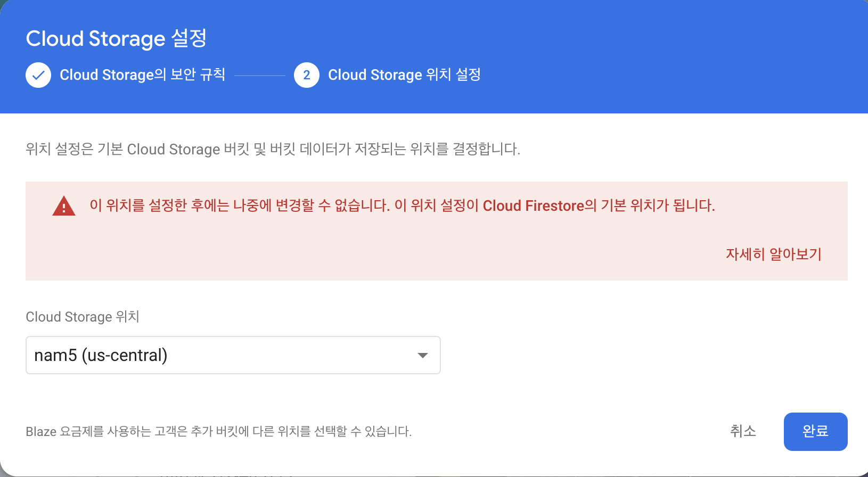Click the location description sentence starting 위치 설정은
The image size is (868, 477).
tap(273, 149)
